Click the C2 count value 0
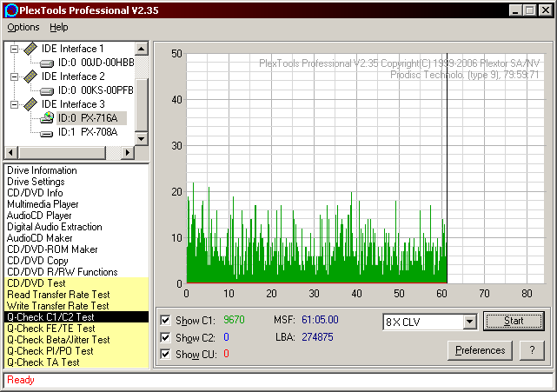 (226, 337)
